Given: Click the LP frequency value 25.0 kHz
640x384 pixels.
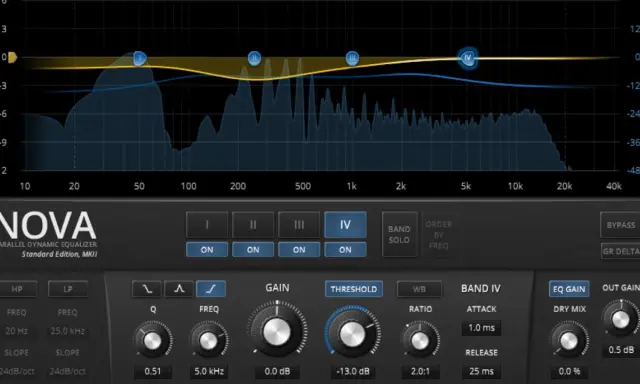Looking at the screenshot, I should coord(68,331).
